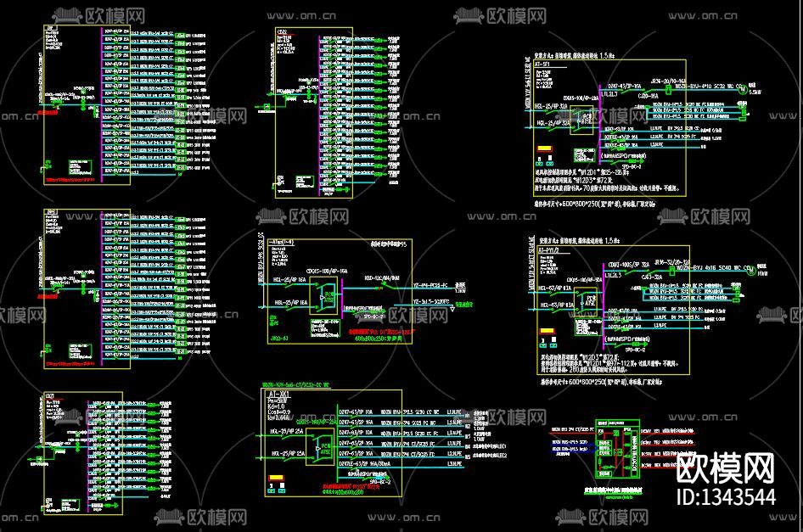Click the ALEE1 output circuit label
This screenshot has height=532, width=803.
click(489, 446)
